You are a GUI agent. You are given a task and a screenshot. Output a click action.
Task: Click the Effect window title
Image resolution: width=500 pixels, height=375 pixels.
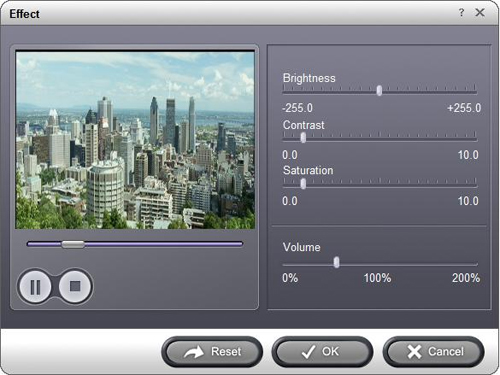(24, 14)
